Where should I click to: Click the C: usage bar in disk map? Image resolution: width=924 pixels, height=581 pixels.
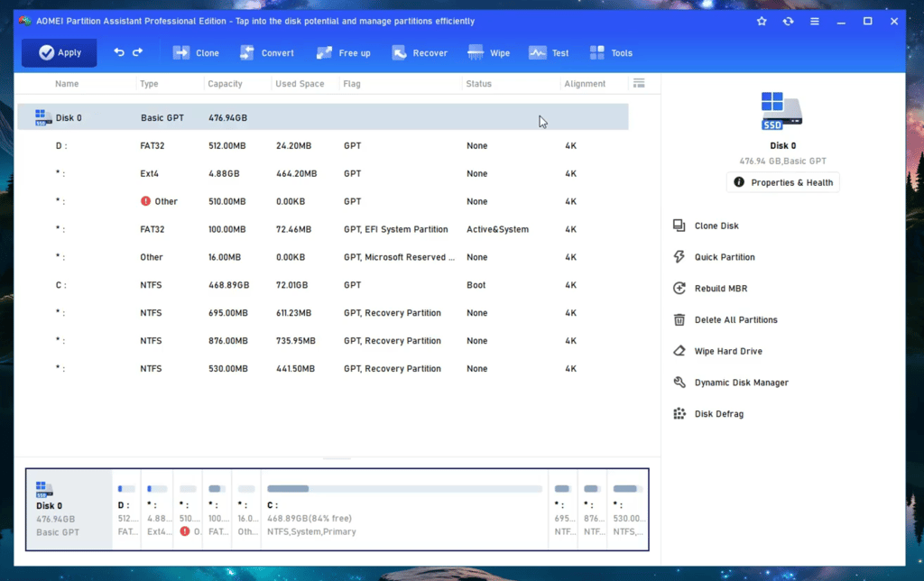pos(404,488)
